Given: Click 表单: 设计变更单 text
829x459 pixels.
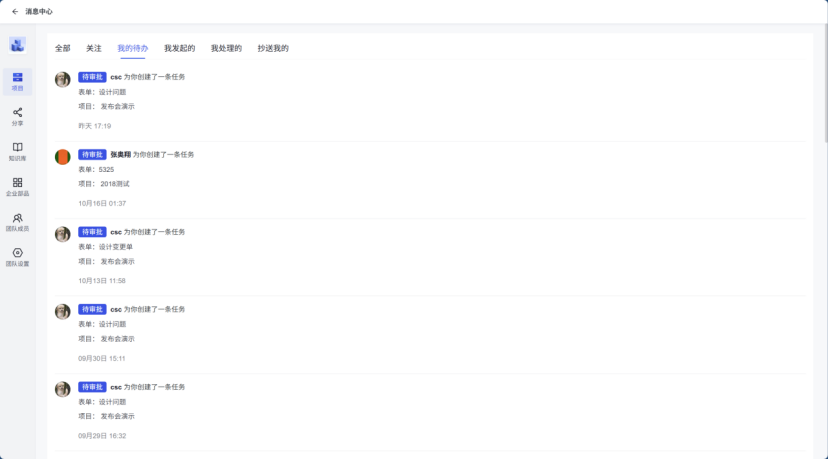Looking at the screenshot, I should pyautogui.click(x=106, y=246).
